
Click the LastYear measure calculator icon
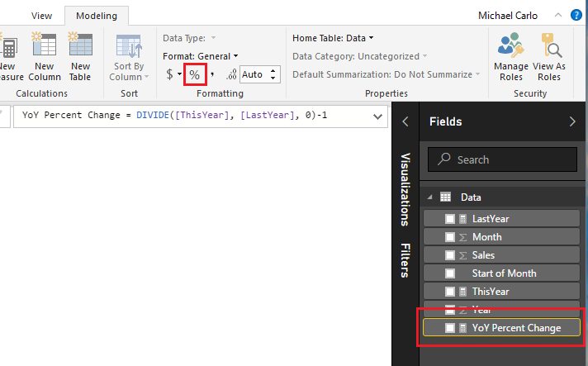(x=463, y=219)
